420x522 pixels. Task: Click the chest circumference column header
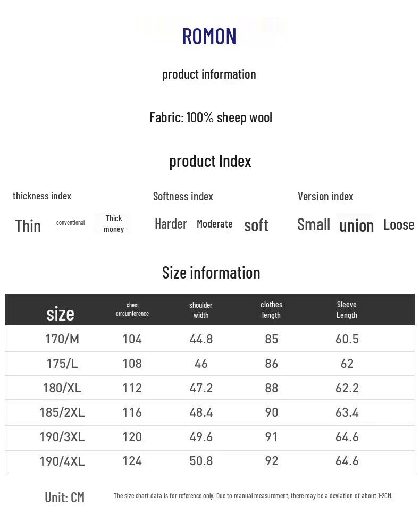pos(132,309)
